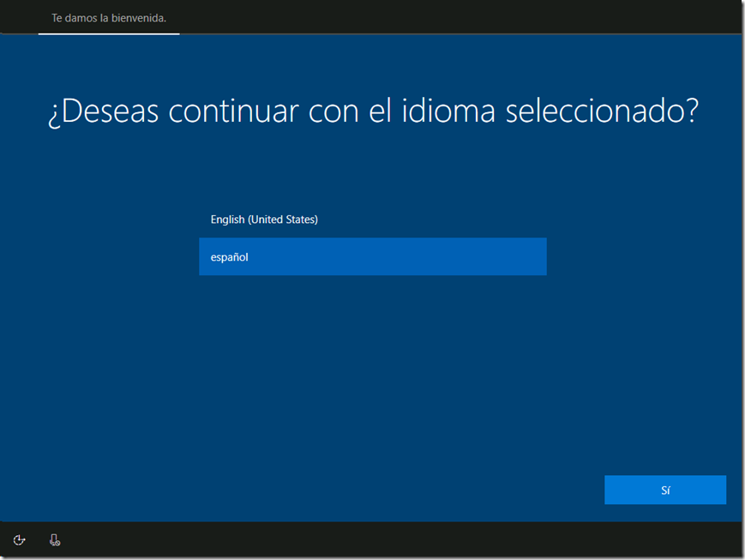
Task: Show accessibility options from bottom bar
Action: click(x=20, y=539)
